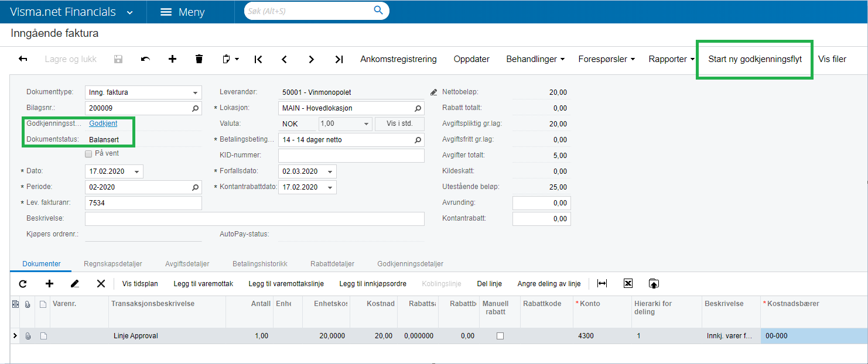
Task: Open the Godkjent approval status link
Action: (103, 123)
